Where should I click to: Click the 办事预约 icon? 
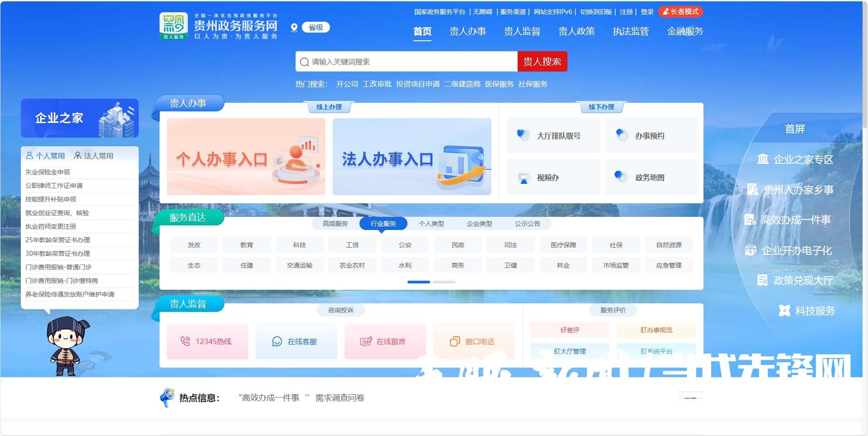[621, 134]
